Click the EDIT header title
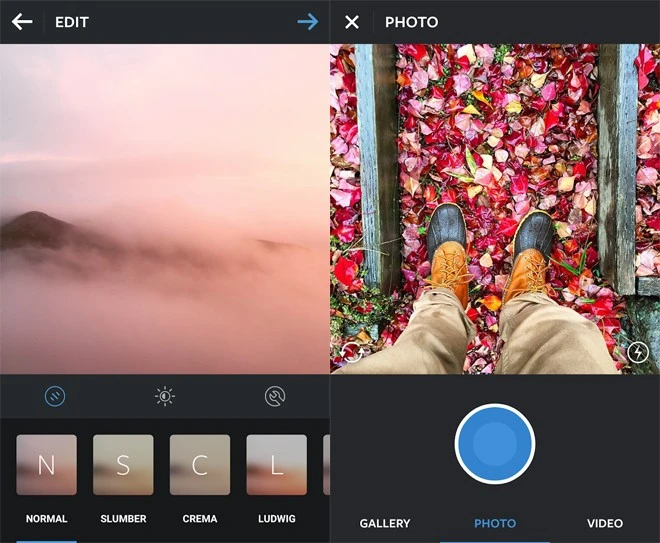Image resolution: width=660 pixels, height=543 pixels. tap(72, 22)
